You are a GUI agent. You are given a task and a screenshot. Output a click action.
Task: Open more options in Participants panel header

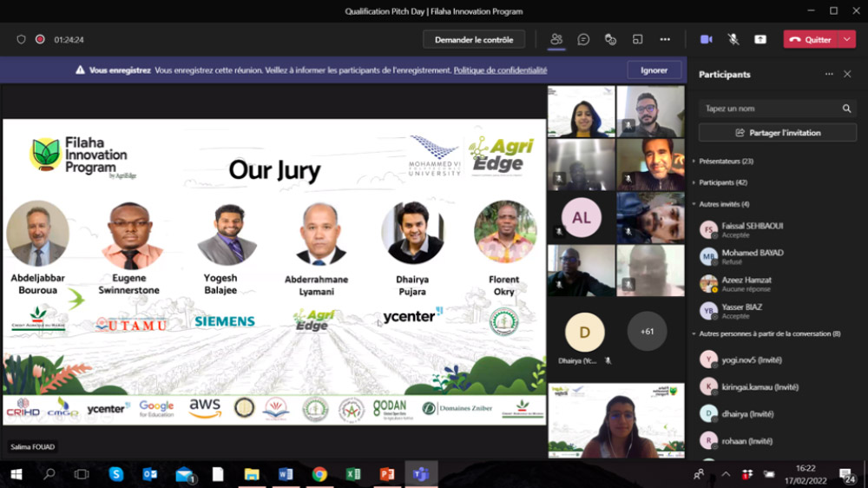(x=829, y=75)
